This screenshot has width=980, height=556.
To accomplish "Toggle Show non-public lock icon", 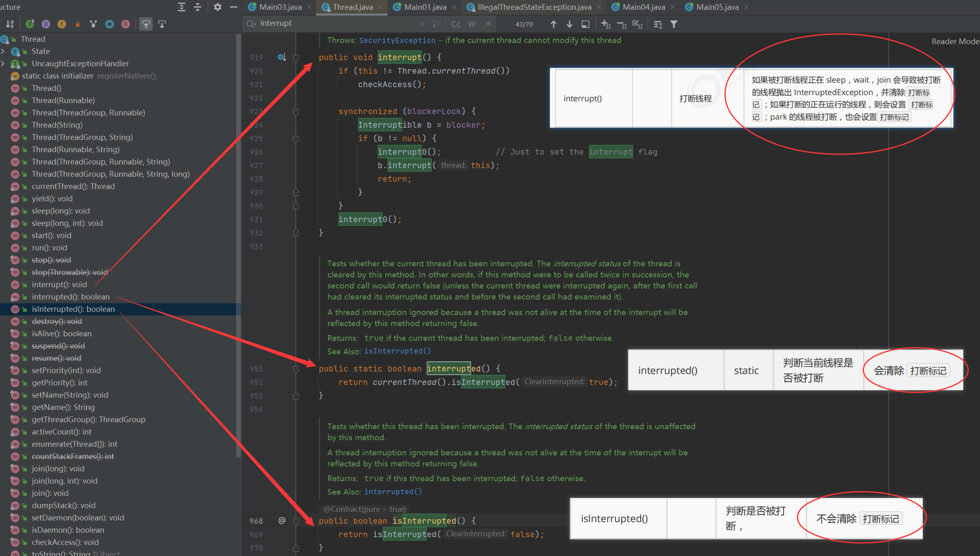I will (78, 24).
